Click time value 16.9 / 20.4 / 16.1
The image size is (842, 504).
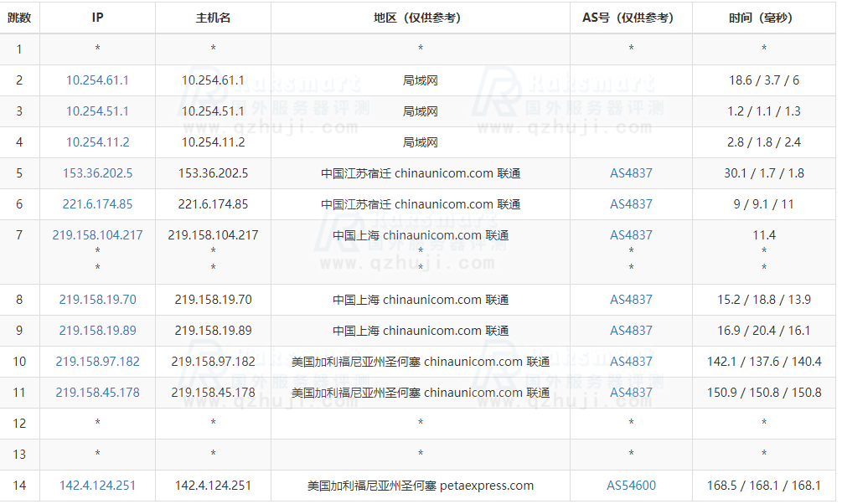point(763,331)
